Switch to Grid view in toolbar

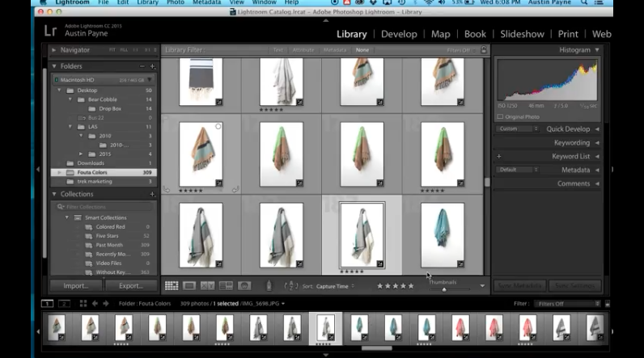click(172, 286)
